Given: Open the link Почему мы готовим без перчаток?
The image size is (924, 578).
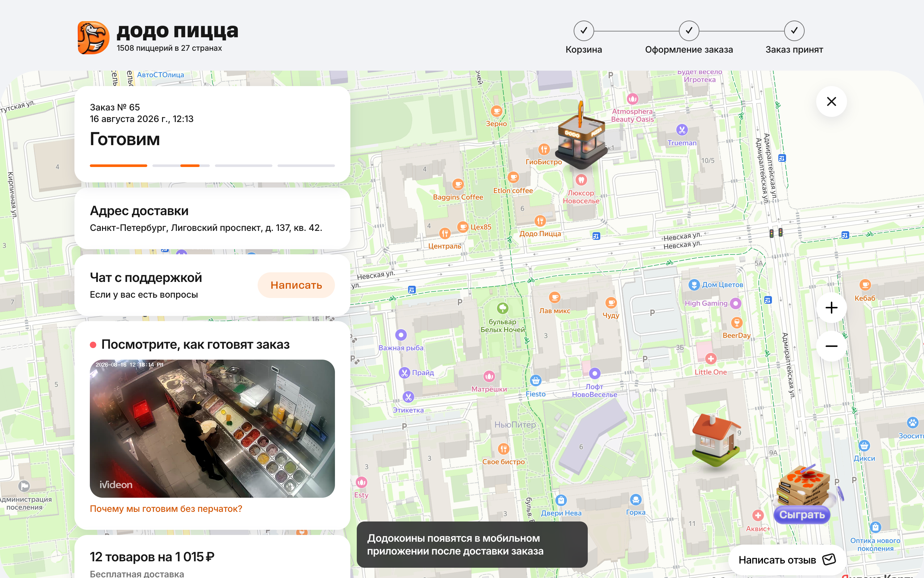Looking at the screenshot, I should click(x=166, y=509).
